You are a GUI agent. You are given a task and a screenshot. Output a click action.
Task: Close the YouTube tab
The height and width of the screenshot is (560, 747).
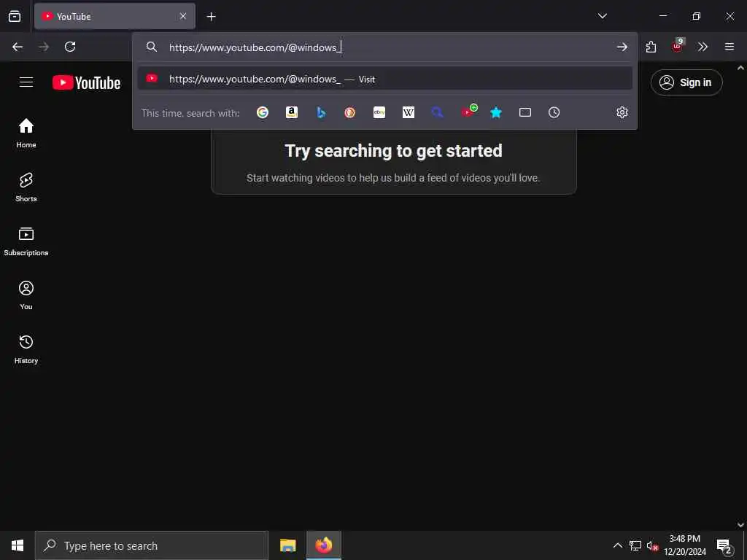[x=183, y=16]
